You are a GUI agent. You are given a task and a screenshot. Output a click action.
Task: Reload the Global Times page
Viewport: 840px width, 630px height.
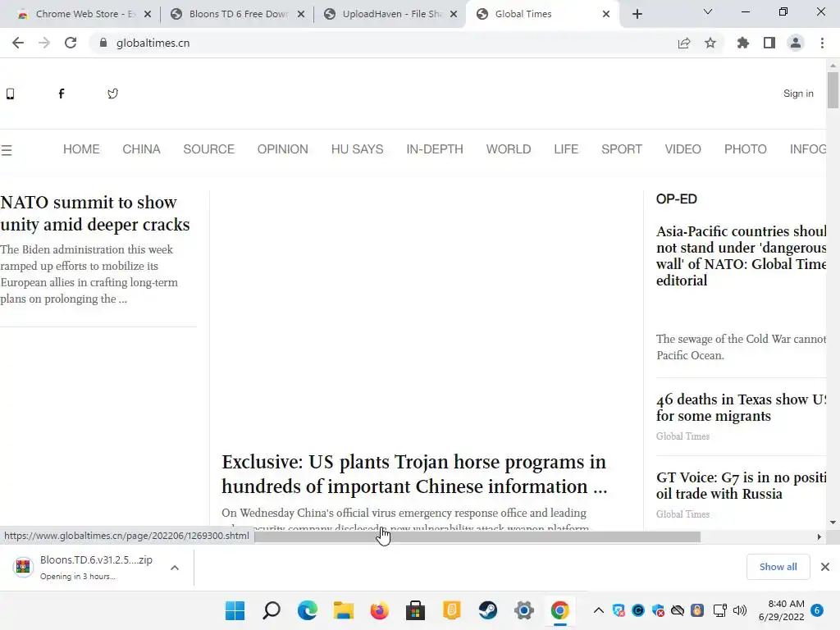point(71,43)
